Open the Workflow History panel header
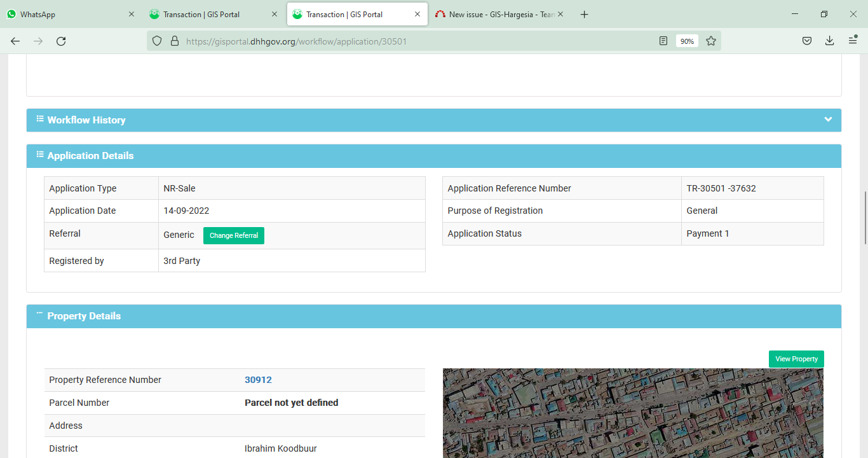The width and height of the screenshot is (868, 458). point(434,120)
